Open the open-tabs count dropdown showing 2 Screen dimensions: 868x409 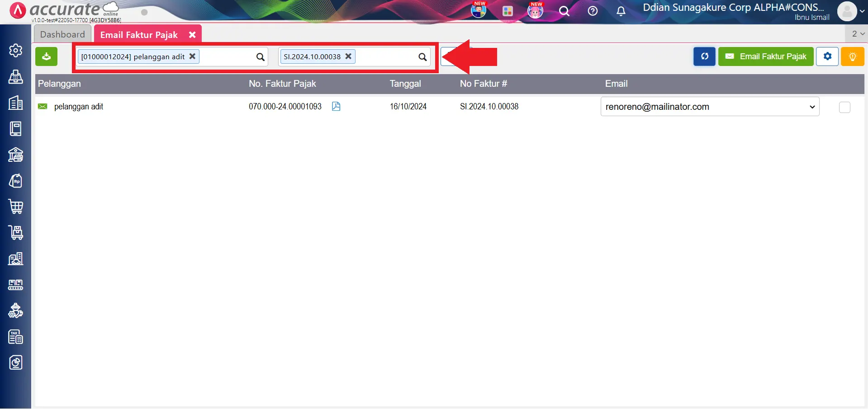858,34
